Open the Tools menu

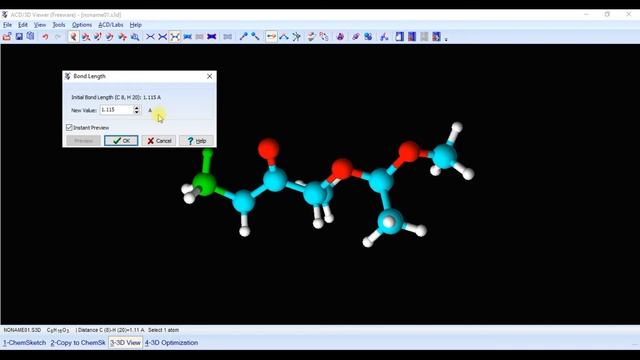click(x=59, y=25)
